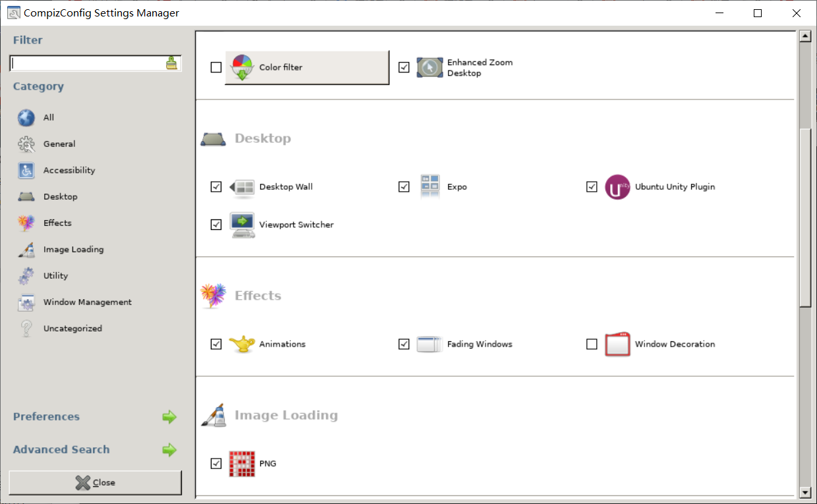This screenshot has width=817, height=504.
Task: Disable the Animations checkbox
Action: [216, 344]
